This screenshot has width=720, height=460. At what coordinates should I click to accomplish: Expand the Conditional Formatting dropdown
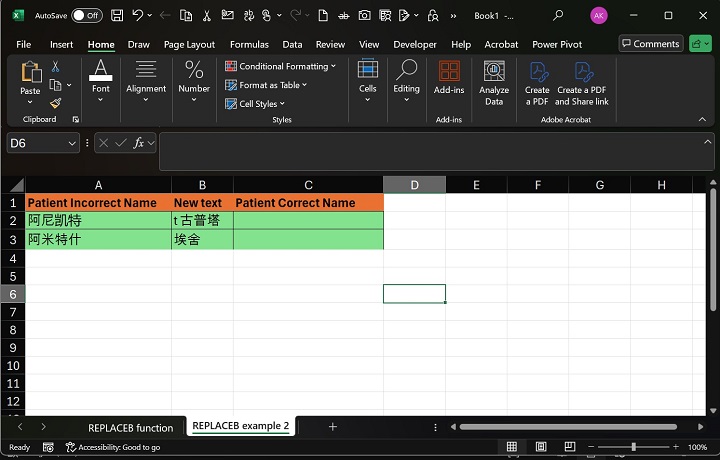284,67
